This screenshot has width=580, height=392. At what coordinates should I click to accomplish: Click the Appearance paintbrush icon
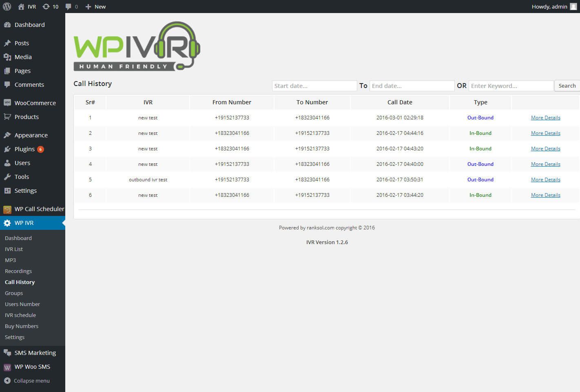point(7,135)
